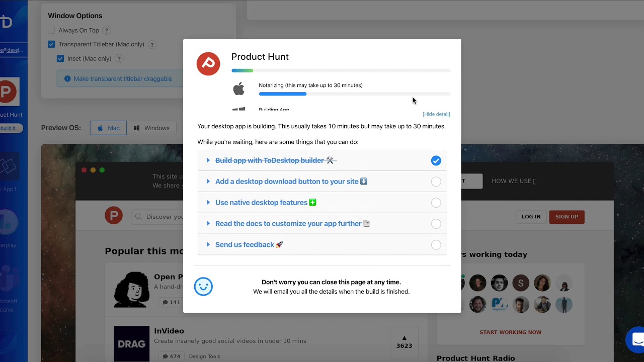Open Product Hunt app icon in left sidebar
Viewport: 644px width, 362px height.
[x=8, y=92]
